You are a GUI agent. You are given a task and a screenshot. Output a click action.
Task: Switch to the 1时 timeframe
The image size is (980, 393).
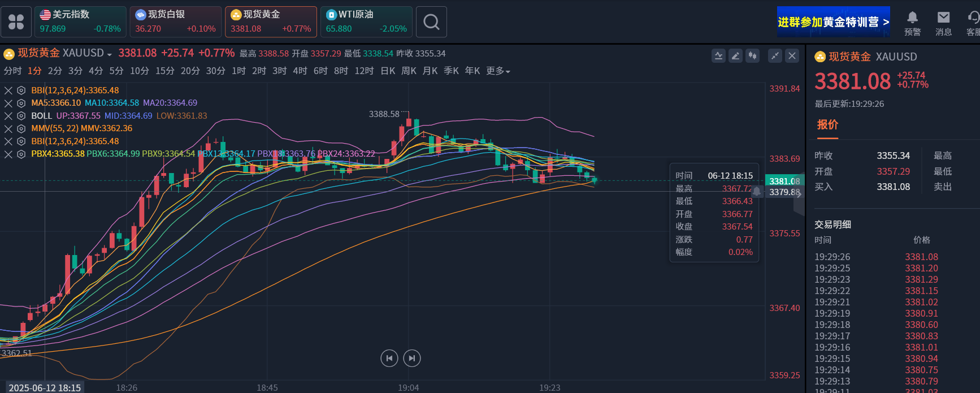[239, 71]
